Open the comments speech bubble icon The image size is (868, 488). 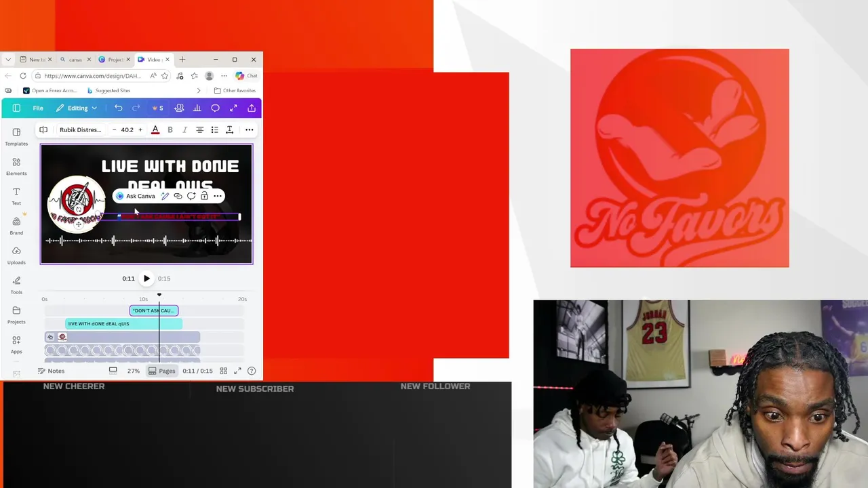click(215, 108)
